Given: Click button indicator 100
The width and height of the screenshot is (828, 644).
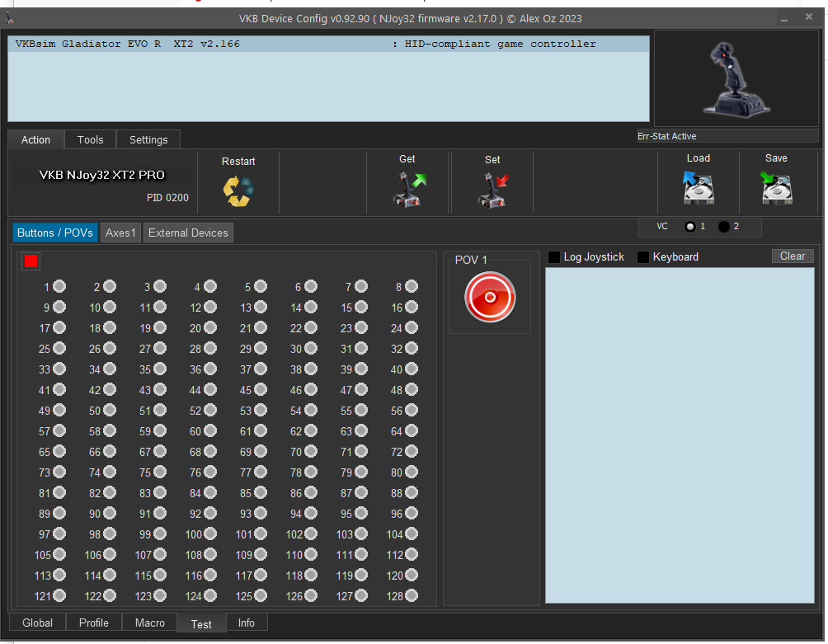Looking at the screenshot, I should coord(210,534).
